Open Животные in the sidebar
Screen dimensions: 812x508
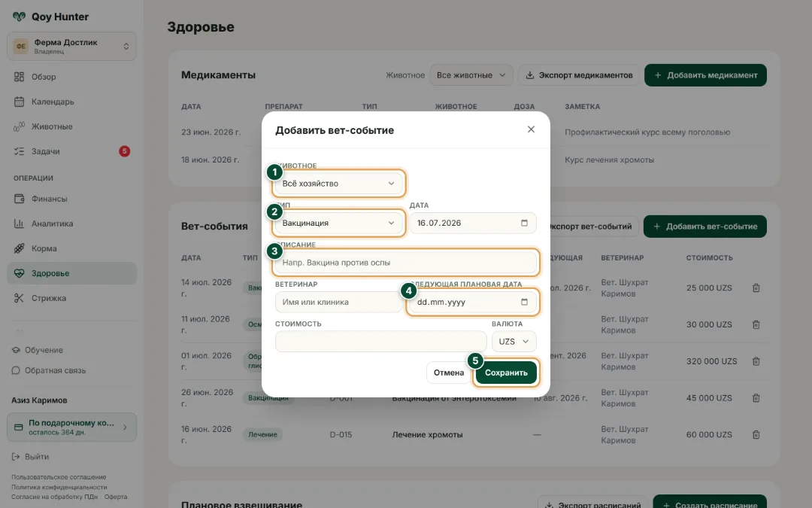tap(71, 126)
